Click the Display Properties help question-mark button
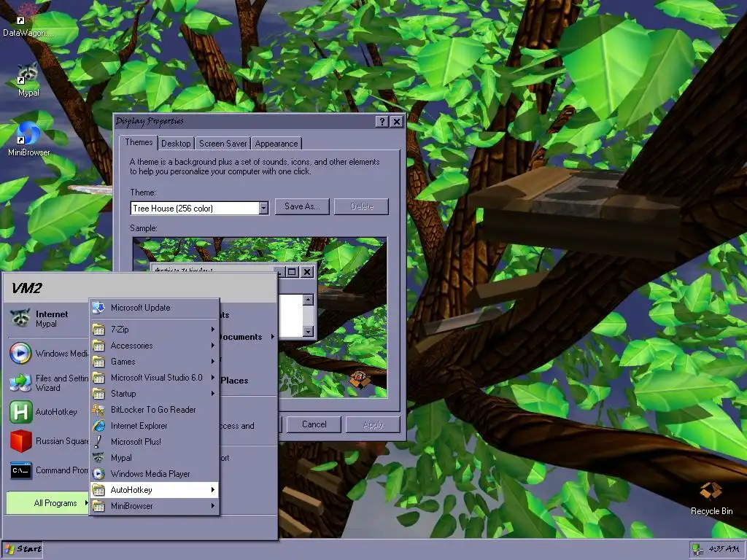The image size is (747, 560). 382,122
